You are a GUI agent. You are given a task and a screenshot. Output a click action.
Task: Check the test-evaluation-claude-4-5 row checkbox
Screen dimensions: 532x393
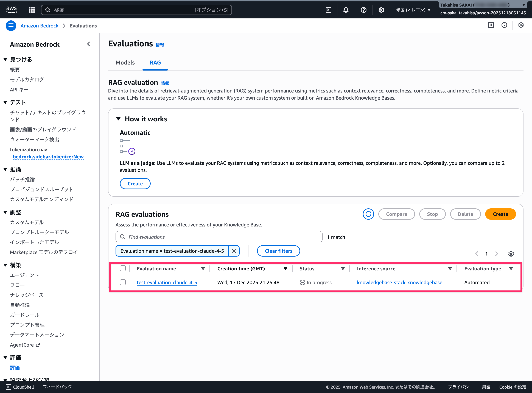pos(123,282)
